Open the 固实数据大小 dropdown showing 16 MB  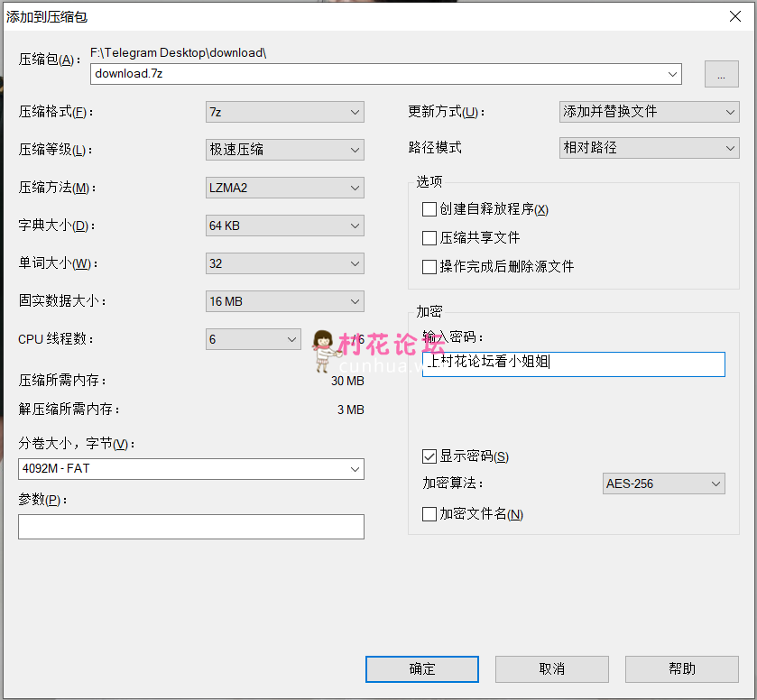click(x=285, y=301)
